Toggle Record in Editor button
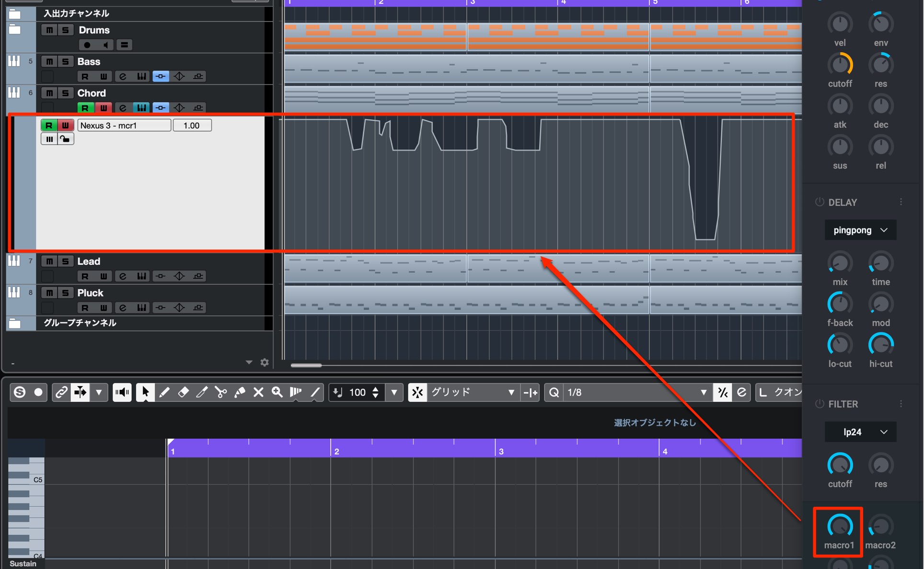The height and width of the screenshot is (569, 924). click(38, 392)
